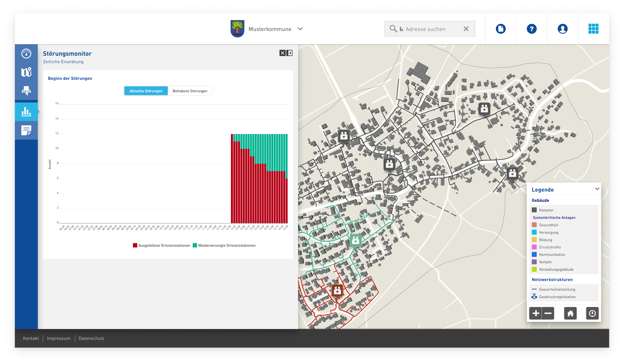Collapse the Legende panel chevron
Image resolution: width=624 pixels, height=364 pixels.
(597, 189)
